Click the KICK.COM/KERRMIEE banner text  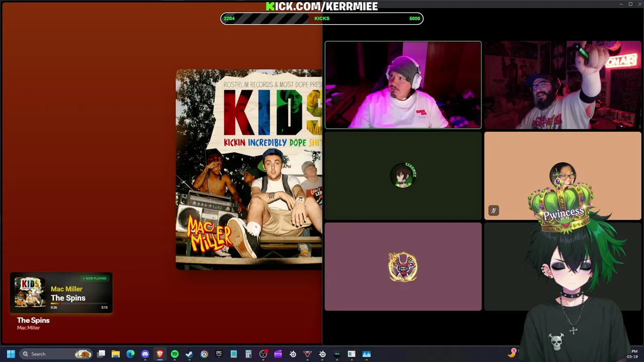pyautogui.click(x=322, y=6)
